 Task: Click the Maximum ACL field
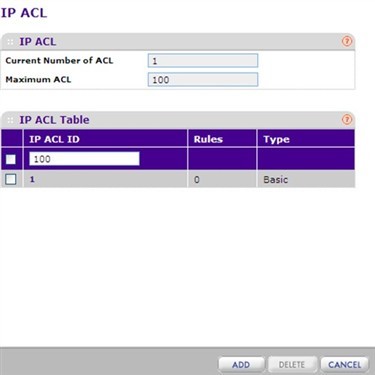pyautogui.click(x=203, y=80)
